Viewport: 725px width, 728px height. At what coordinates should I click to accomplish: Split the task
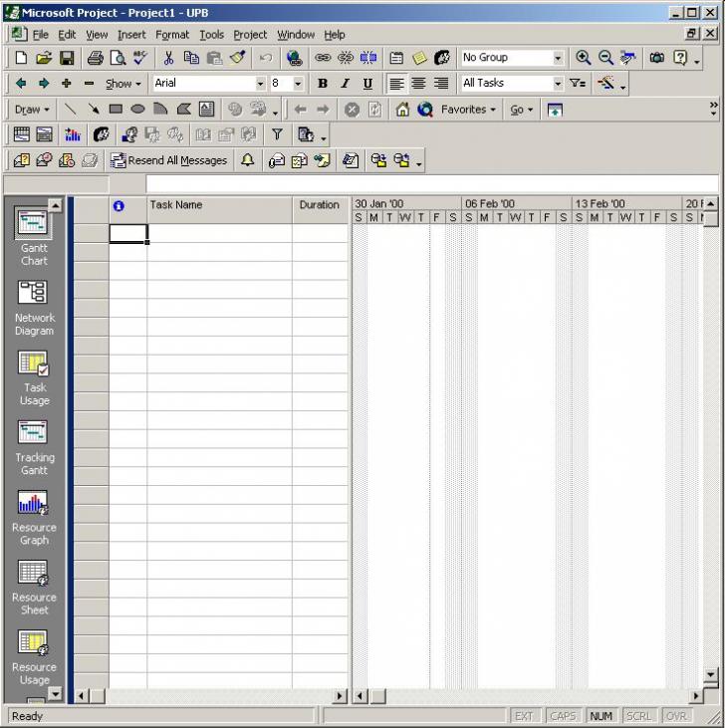point(368,58)
